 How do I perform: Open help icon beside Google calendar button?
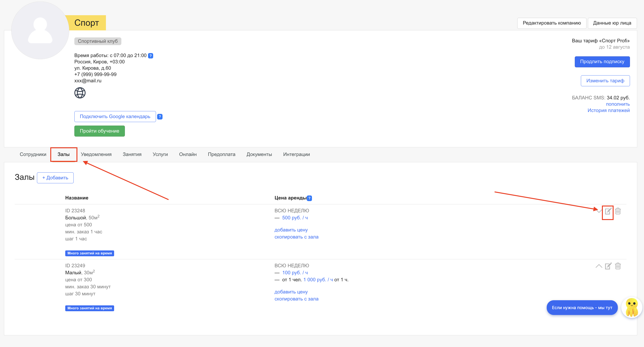tap(160, 116)
